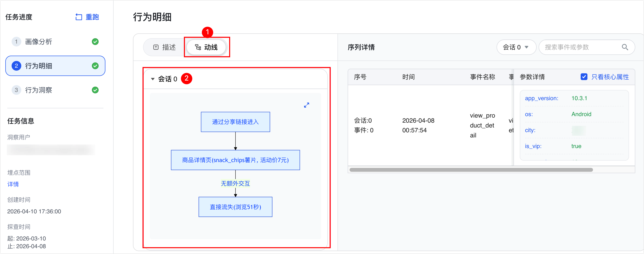Click the 会话:0 事件: 0 cell
This screenshot has width=644, height=254.
364,125
